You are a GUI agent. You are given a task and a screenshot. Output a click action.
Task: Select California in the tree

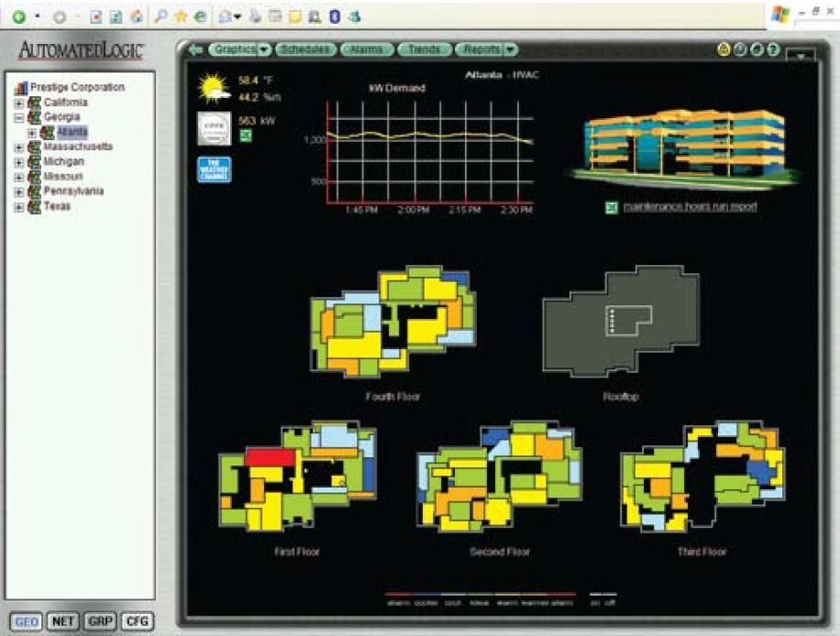pos(66,103)
